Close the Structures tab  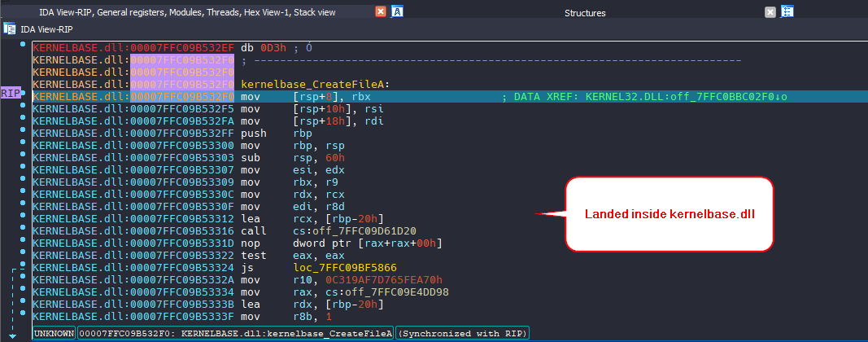point(770,12)
